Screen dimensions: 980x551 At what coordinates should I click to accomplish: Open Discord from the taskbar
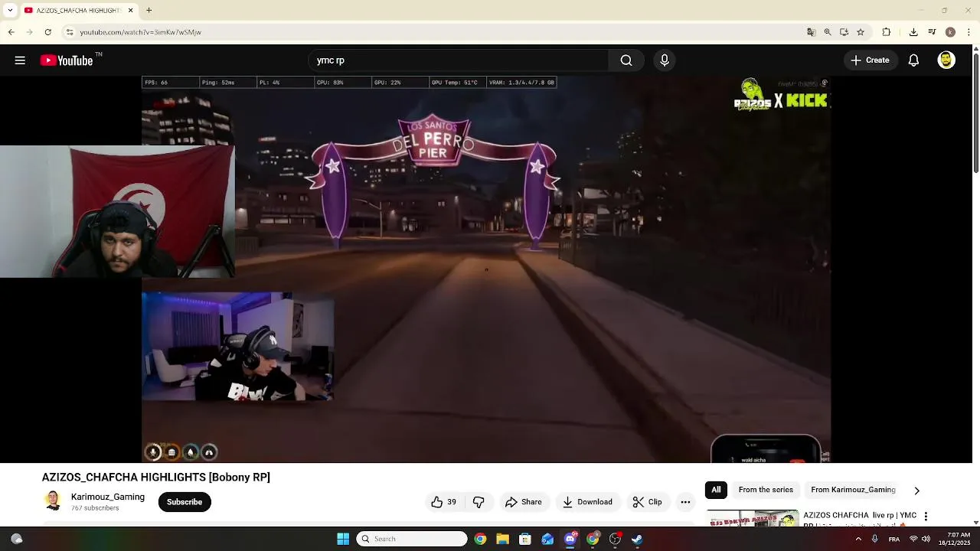coord(570,539)
